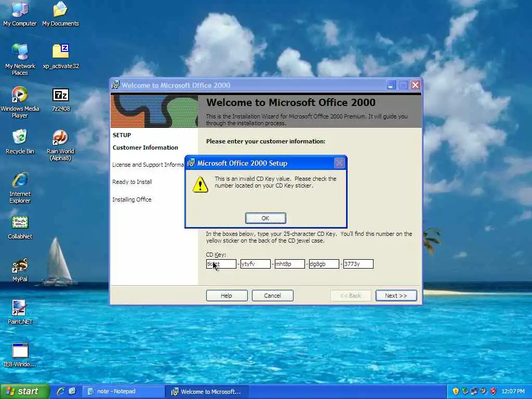
Task: Select the xp_activate32 archive icon
Action: point(61,56)
